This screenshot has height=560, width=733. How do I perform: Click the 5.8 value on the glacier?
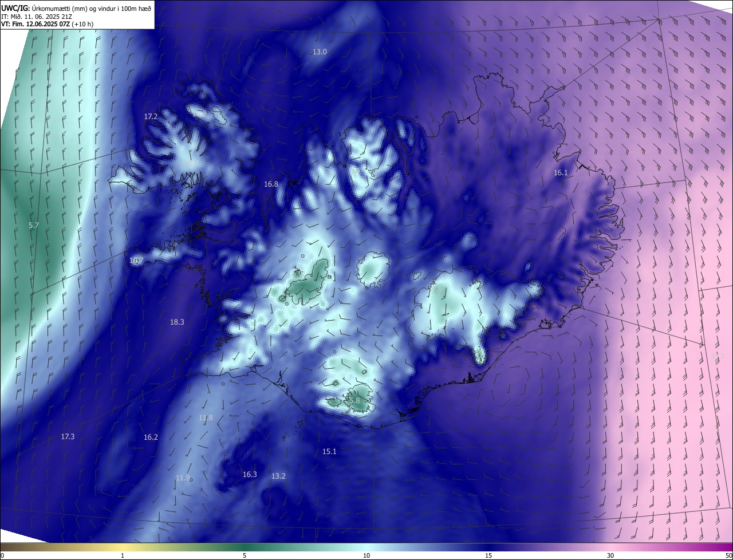[354, 401]
